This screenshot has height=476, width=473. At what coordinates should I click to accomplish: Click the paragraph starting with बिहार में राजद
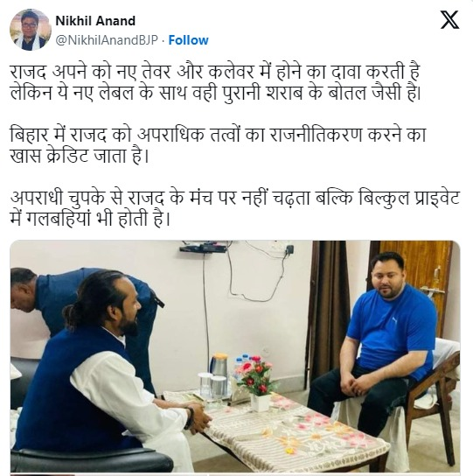click(218, 145)
